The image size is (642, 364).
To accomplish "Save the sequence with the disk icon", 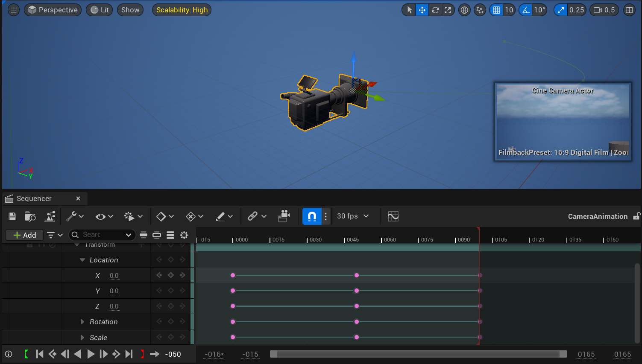I will (12, 216).
